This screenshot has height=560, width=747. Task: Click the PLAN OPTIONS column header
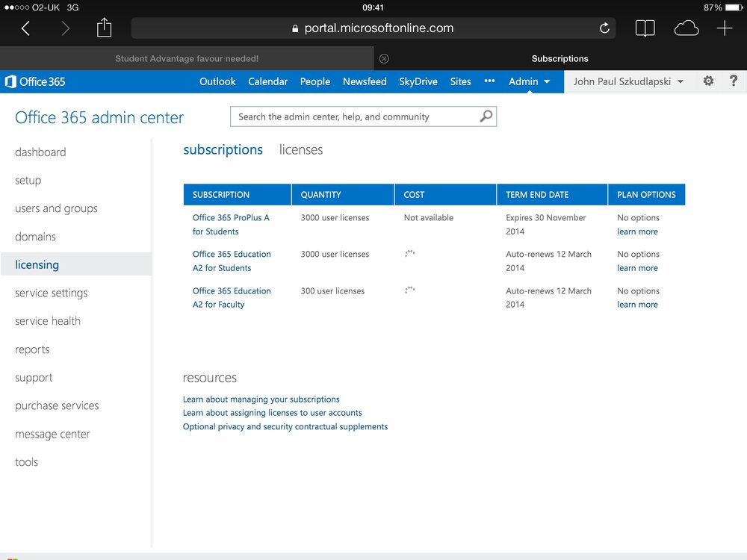click(646, 194)
